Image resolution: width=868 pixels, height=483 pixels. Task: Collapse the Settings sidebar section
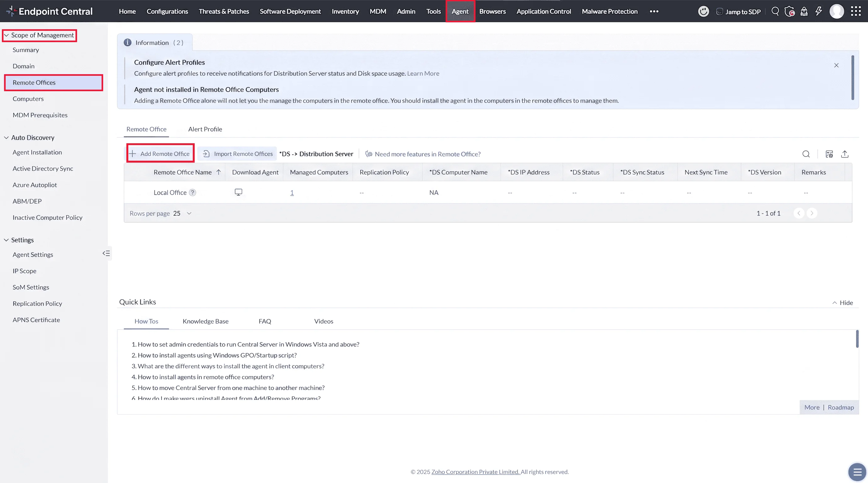click(6, 240)
